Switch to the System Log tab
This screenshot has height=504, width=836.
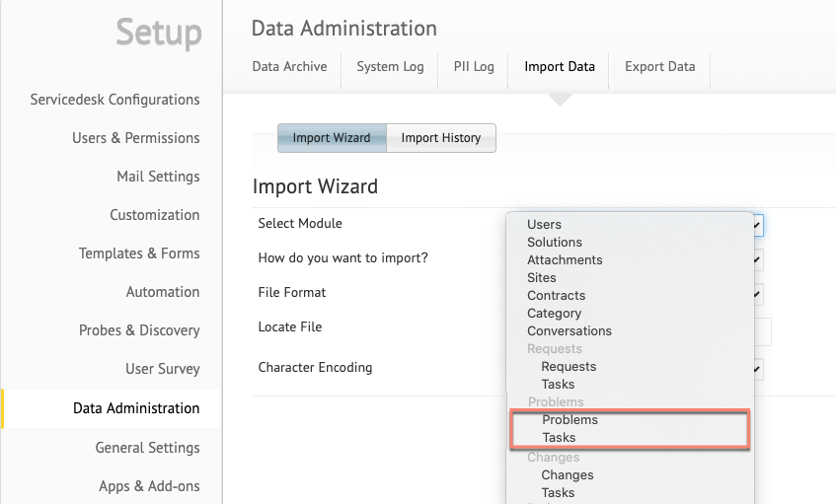[x=390, y=67]
